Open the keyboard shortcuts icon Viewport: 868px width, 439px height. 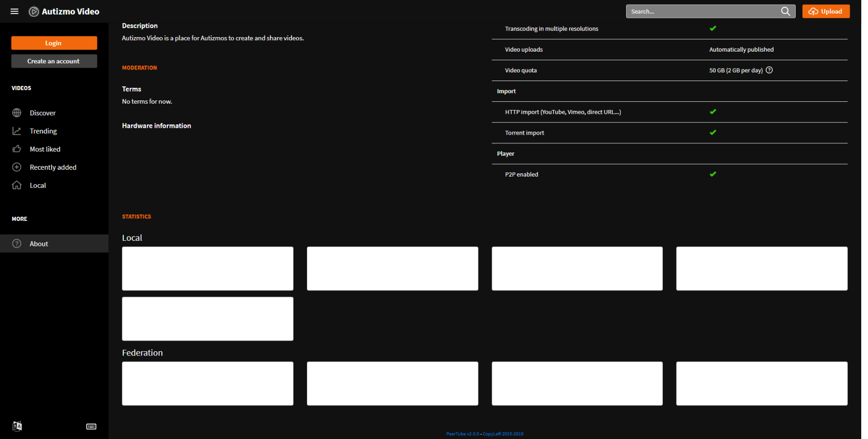(91, 426)
